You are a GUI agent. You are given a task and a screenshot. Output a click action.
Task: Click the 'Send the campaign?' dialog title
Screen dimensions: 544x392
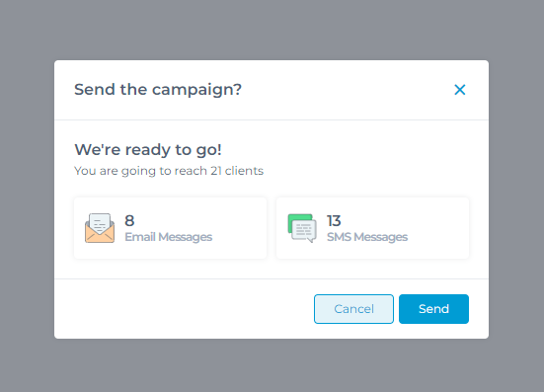pyautogui.click(x=158, y=90)
